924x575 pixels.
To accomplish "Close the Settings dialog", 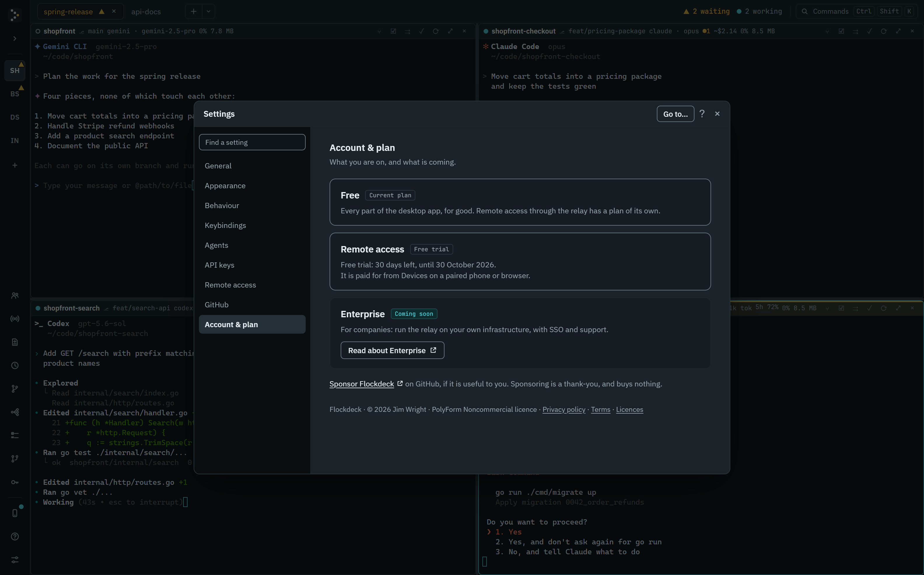I will [x=717, y=114].
